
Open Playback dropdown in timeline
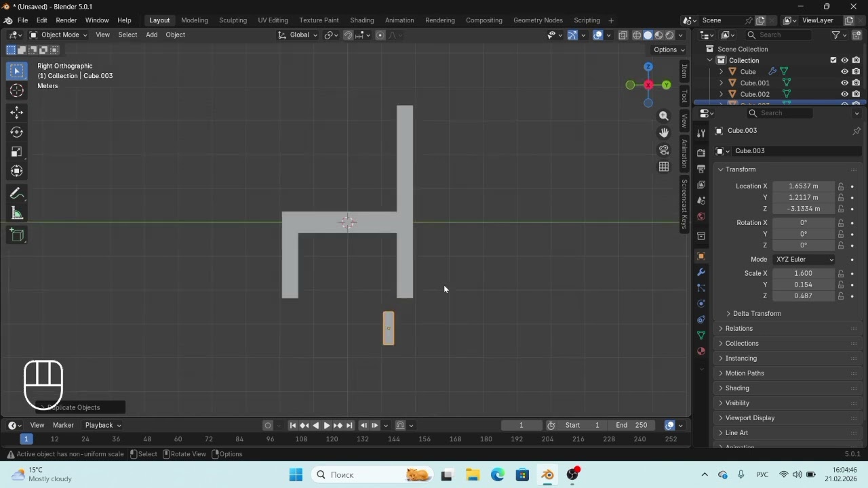click(x=102, y=426)
